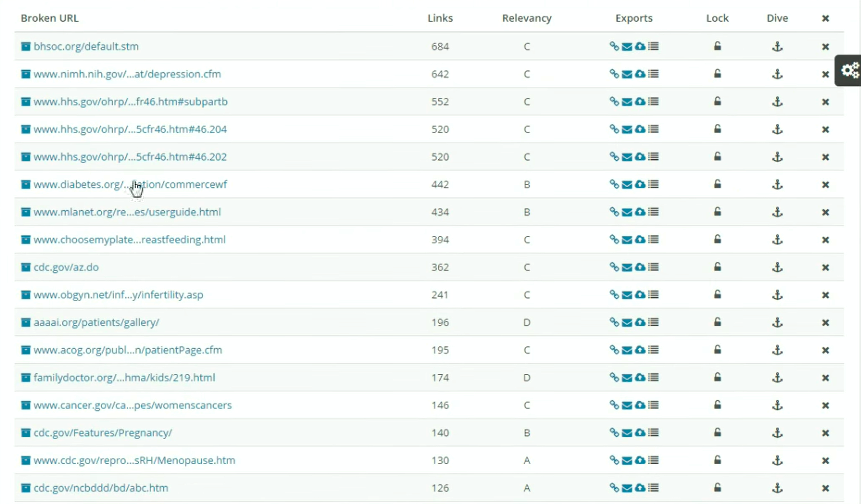Open the www.cancer.gov womenscancers broken URL
Viewport: 861px width, 504px height.
tap(132, 405)
